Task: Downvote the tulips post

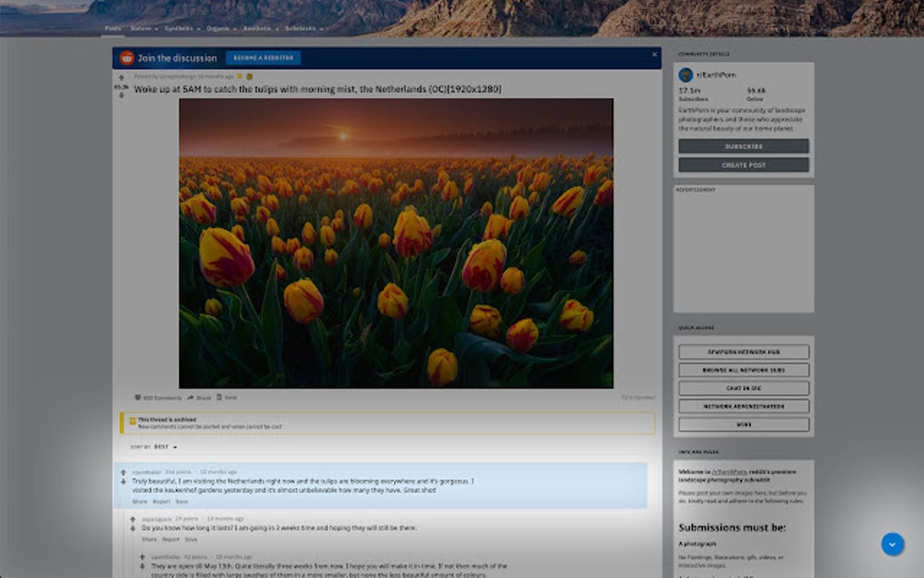Action: point(121,95)
